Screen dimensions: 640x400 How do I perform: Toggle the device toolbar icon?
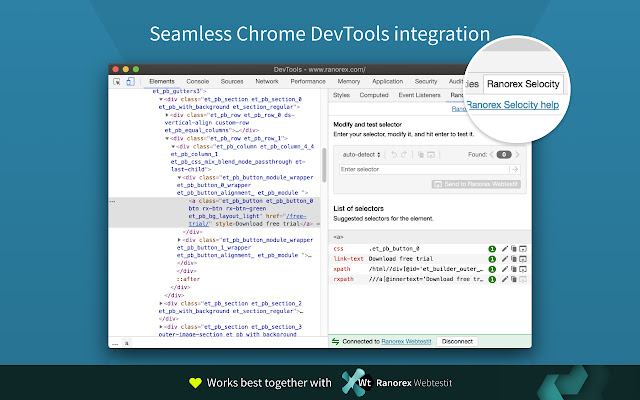(x=130, y=82)
